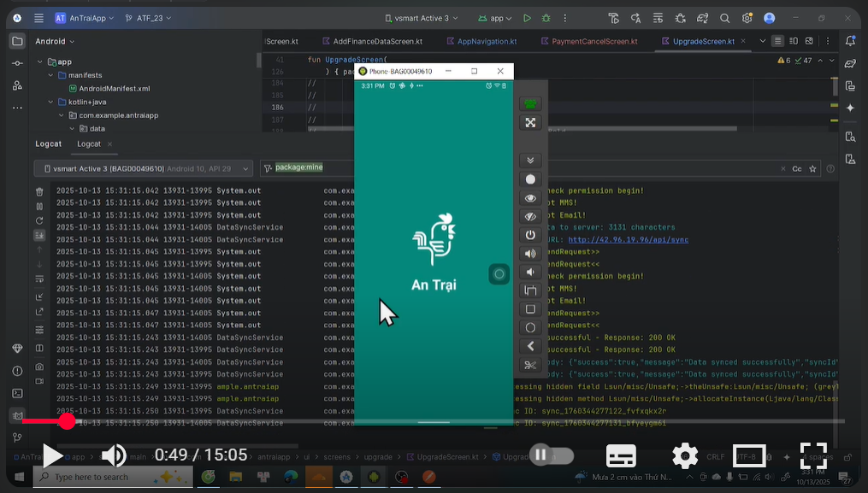Run the app with the green play icon
This screenshot has height=493, width=868.
click(x=527, y=17)
